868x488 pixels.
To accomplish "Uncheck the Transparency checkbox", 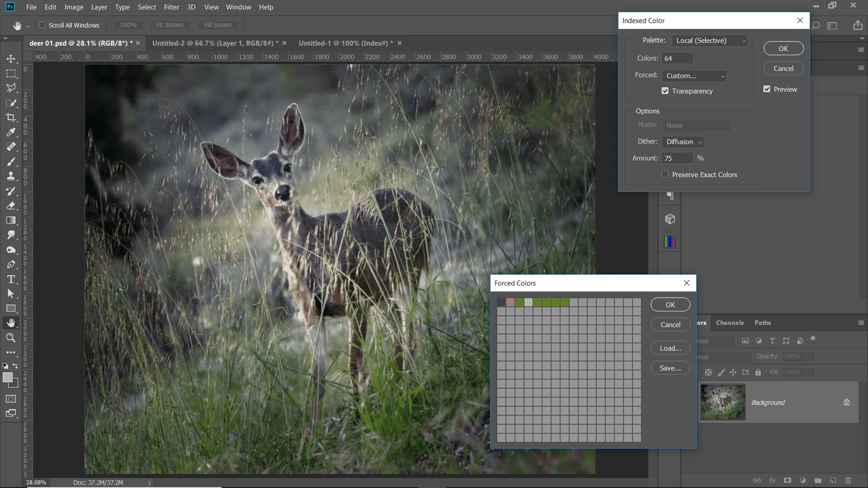I will [x=665, y=91].
